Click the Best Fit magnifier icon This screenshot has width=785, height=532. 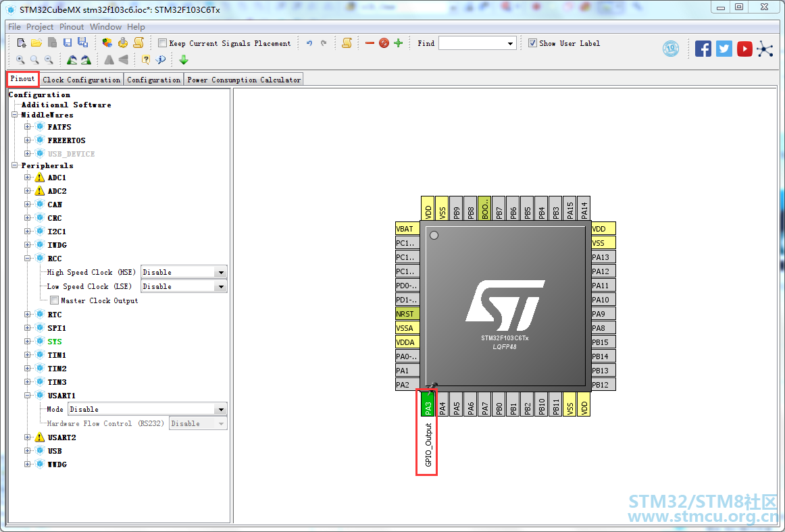tap(34, 59)
